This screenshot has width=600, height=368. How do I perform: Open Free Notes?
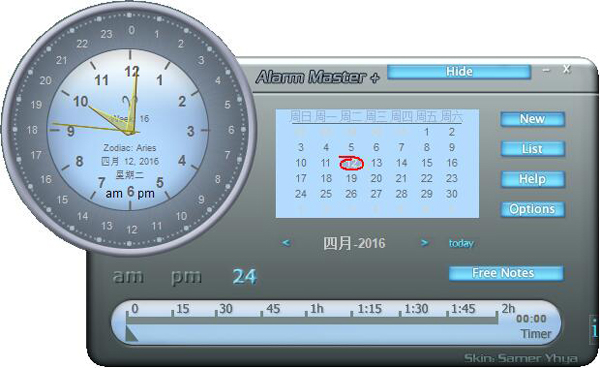tap(506, 273)
